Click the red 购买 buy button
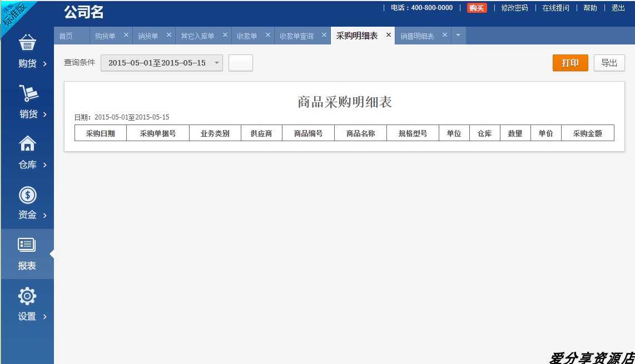 477,8
